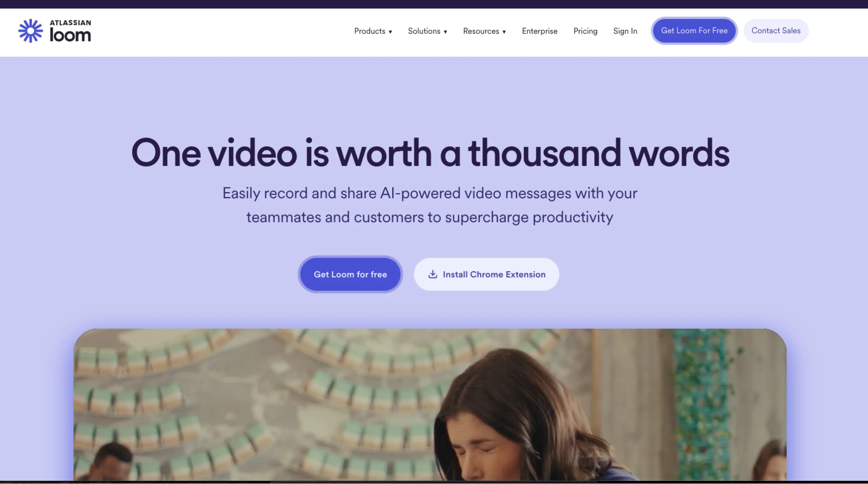This screenshot has height=484, width=868.
Task: Open the Pricing page
Action: [x=585, y=31]
